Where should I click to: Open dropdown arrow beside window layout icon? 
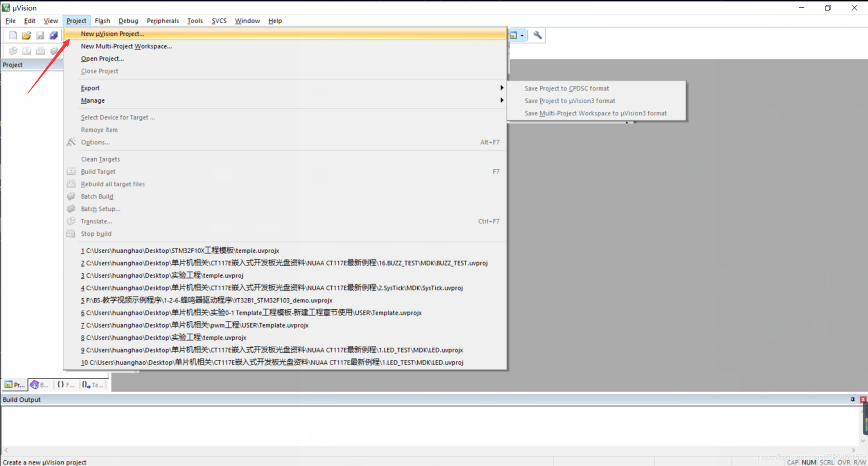click(522, 35)
